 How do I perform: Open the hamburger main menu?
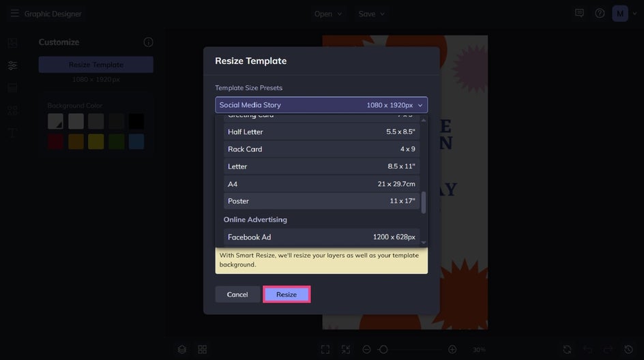pyautogui.click(x=15, y=14)
